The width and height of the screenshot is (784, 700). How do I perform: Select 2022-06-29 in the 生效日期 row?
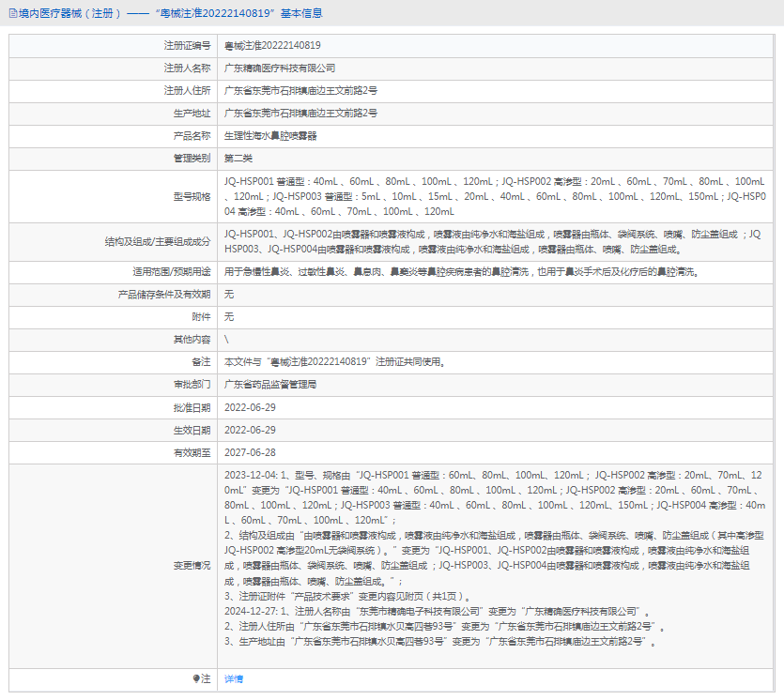coord(250,430)
